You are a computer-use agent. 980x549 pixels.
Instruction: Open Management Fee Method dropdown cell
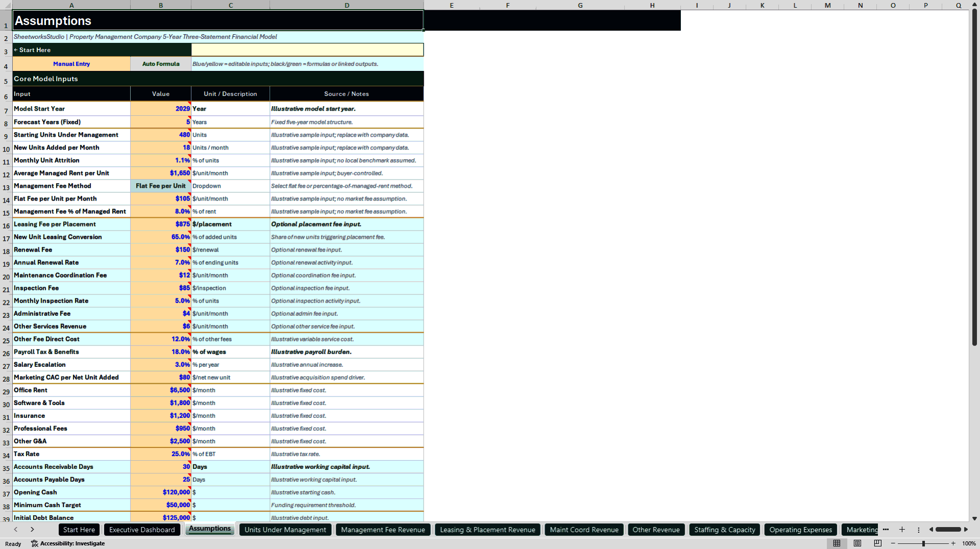161,186
